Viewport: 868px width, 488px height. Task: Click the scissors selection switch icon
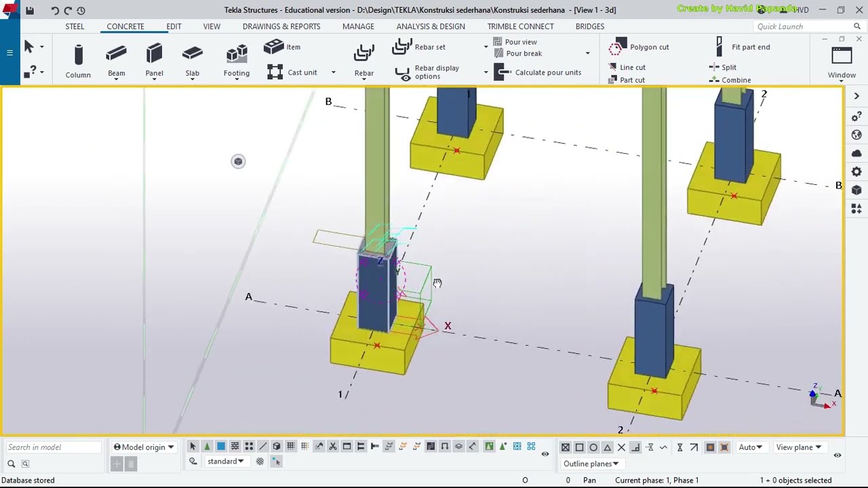point(332,446)
